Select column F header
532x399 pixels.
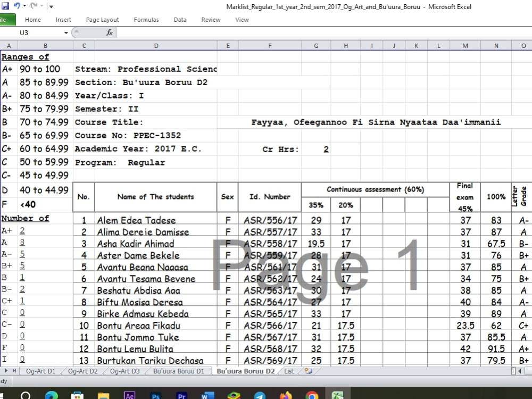click(x=270, y=45)
